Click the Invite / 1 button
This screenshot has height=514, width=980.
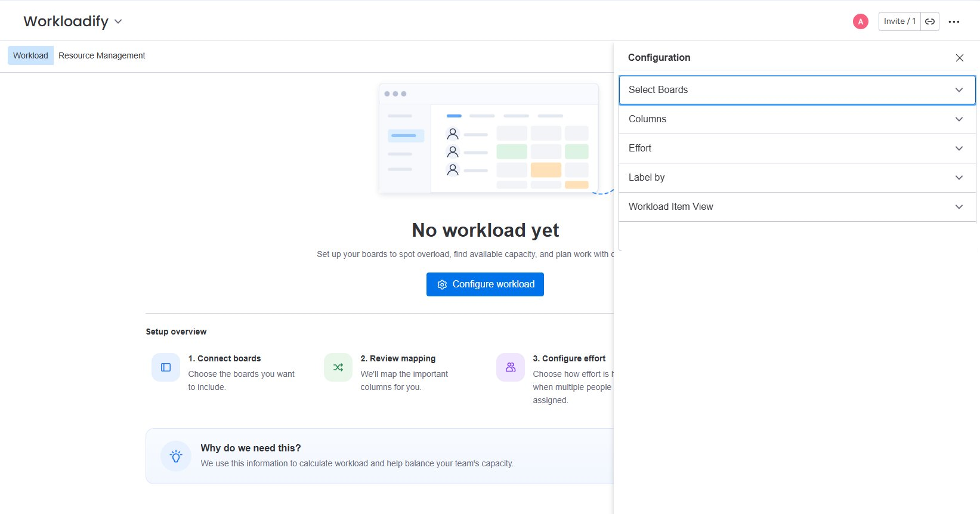pos(899,21)
